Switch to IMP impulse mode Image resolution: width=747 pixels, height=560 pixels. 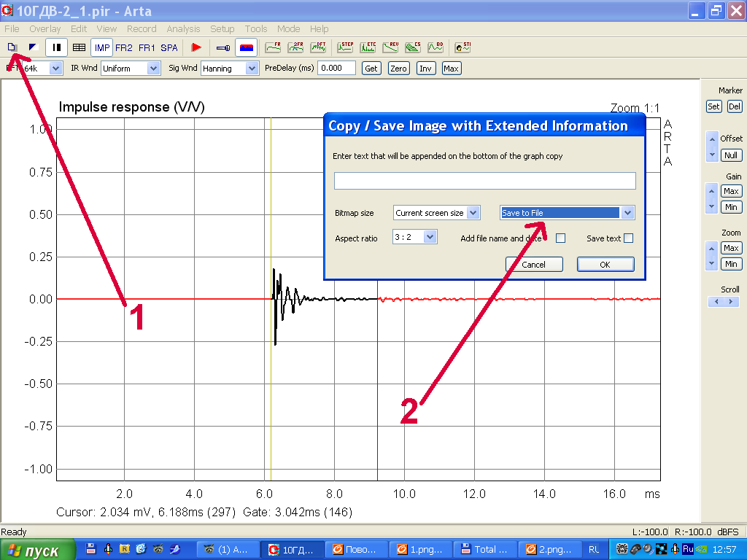[x=101, y=47]
